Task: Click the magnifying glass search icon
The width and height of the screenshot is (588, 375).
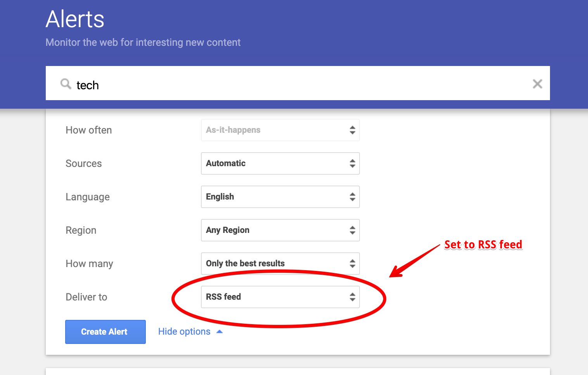Action: click(x=66, y=84)
